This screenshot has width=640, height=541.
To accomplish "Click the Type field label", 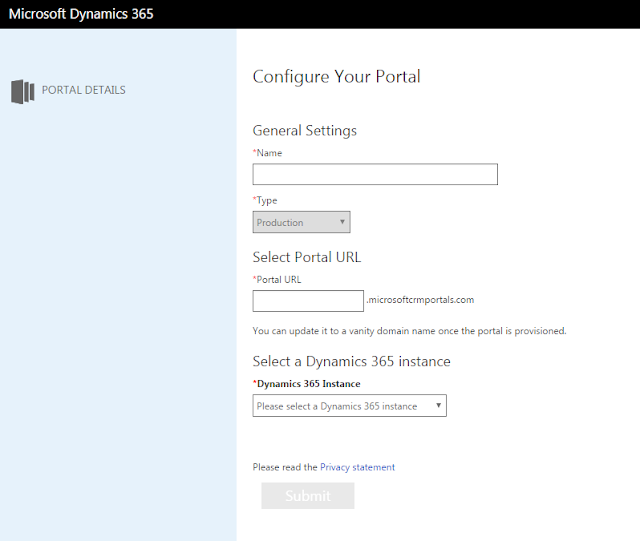I will (267, 200).
